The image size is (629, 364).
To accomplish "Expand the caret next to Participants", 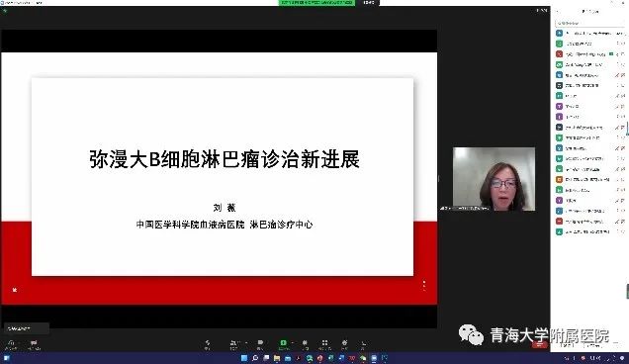I will pyautogui.click(x=246, y=342).
